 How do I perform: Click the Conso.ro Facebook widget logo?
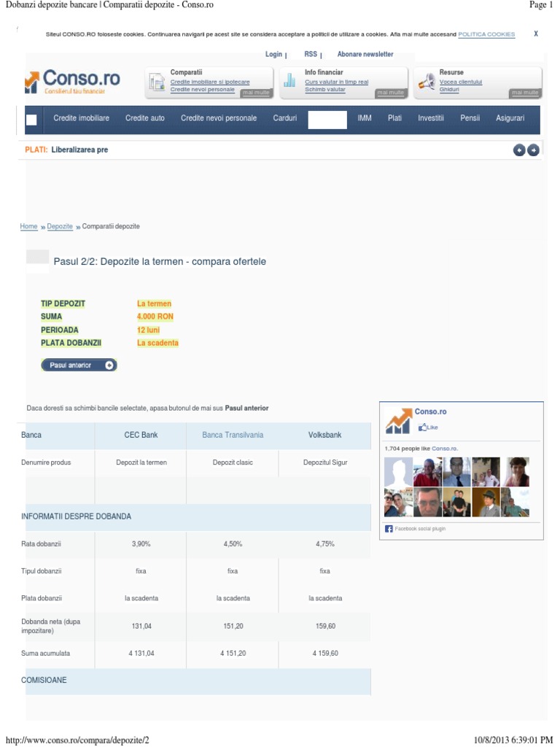(398, 420)
